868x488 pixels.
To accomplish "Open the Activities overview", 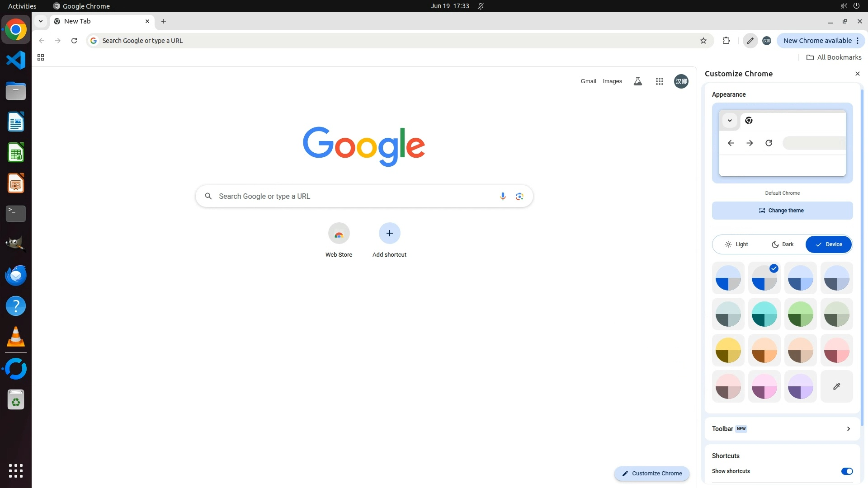I will [22, 6].
